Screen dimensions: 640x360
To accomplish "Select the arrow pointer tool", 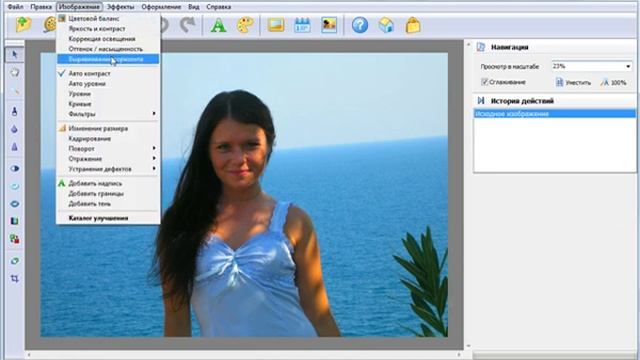I will tap(15, 55).
